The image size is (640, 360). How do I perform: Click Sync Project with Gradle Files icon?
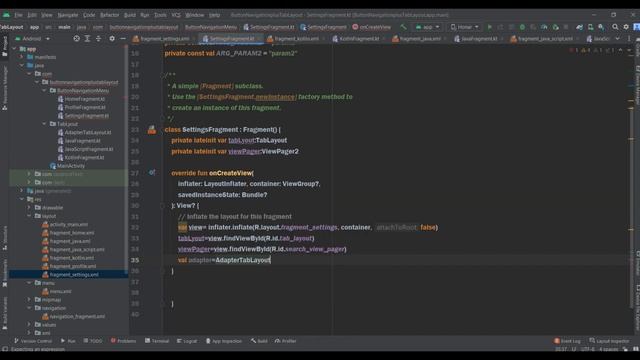[x=580, y=27]
